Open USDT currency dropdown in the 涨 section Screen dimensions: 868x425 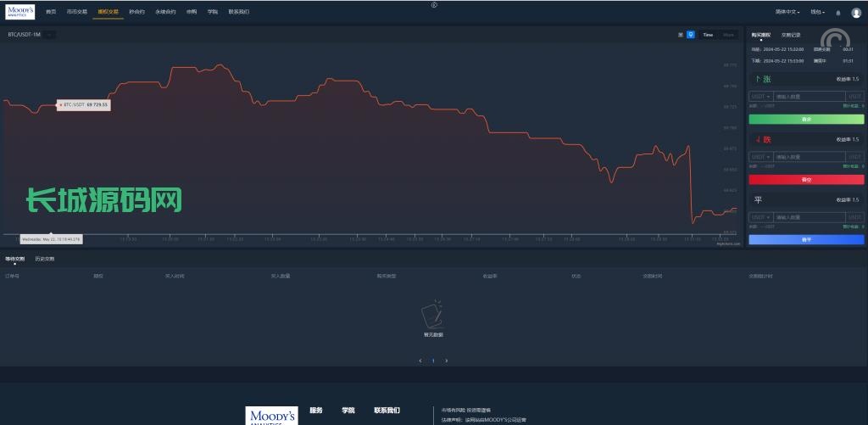point(760,97)
